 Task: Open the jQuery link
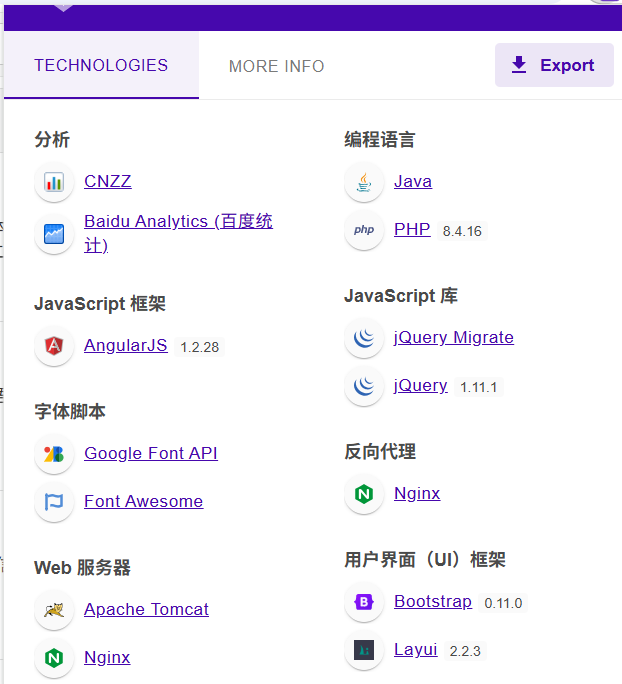coord(420,386)
